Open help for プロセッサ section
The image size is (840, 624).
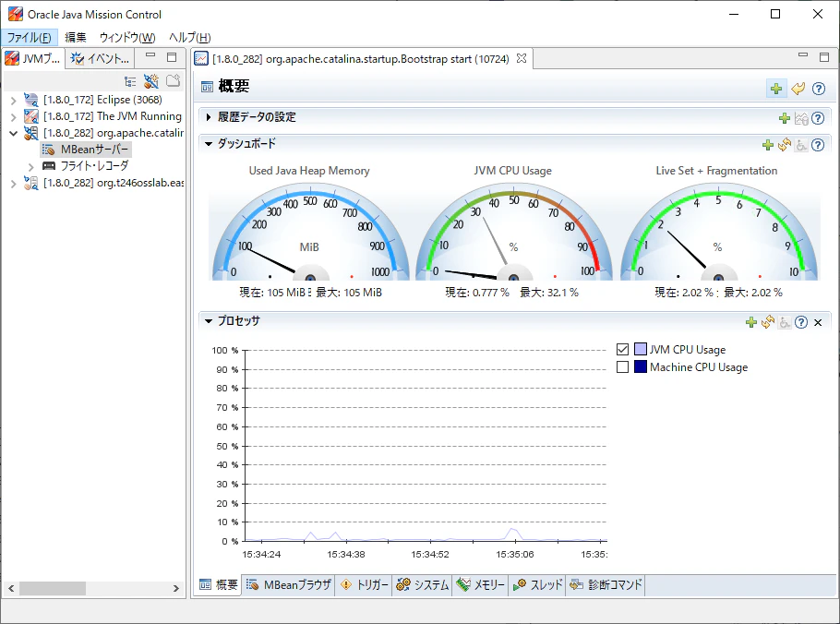point(801,322)
